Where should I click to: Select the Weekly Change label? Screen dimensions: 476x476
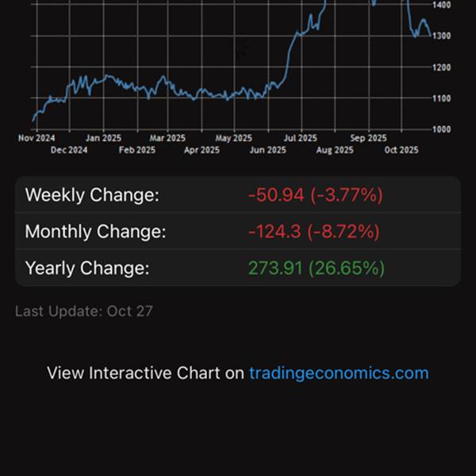tap(91, 195)
